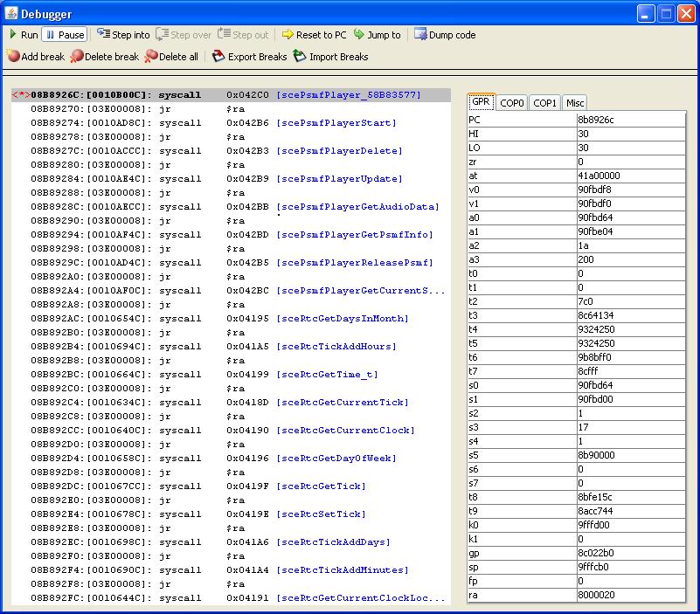
Task: Click t6 register value 9b8bff0
Action: pyautogui.click(x=631, y=357)
